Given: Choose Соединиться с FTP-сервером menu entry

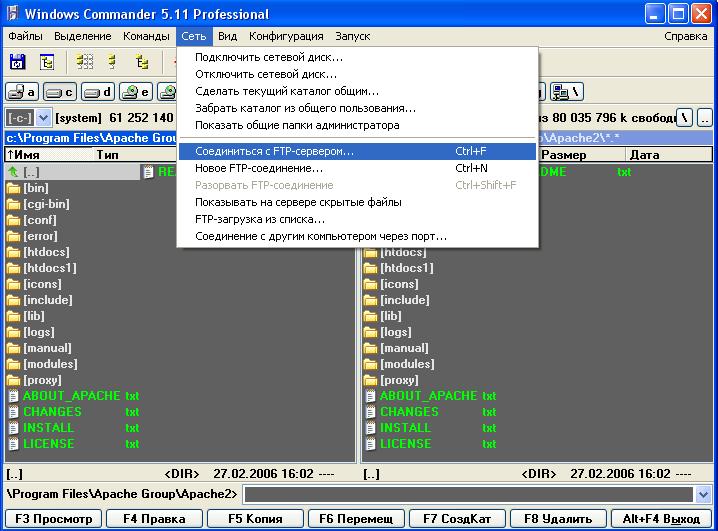Looking at the screenshot, I should click(x=357, y=152).
